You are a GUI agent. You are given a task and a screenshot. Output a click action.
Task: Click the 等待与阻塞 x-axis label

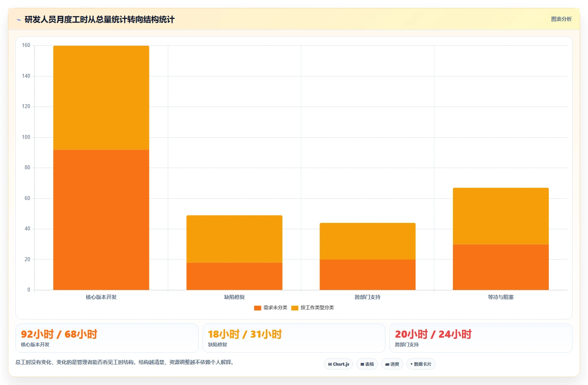point(501,297)
